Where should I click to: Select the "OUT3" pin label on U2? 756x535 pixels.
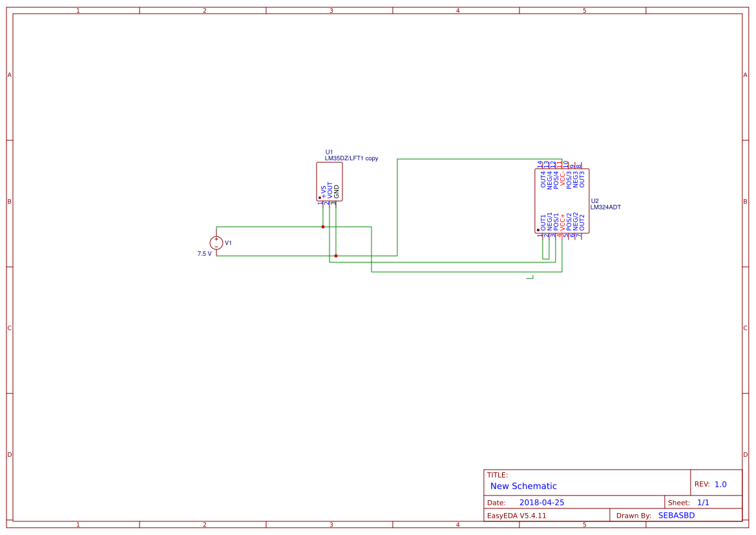click(x=582, y=179)
